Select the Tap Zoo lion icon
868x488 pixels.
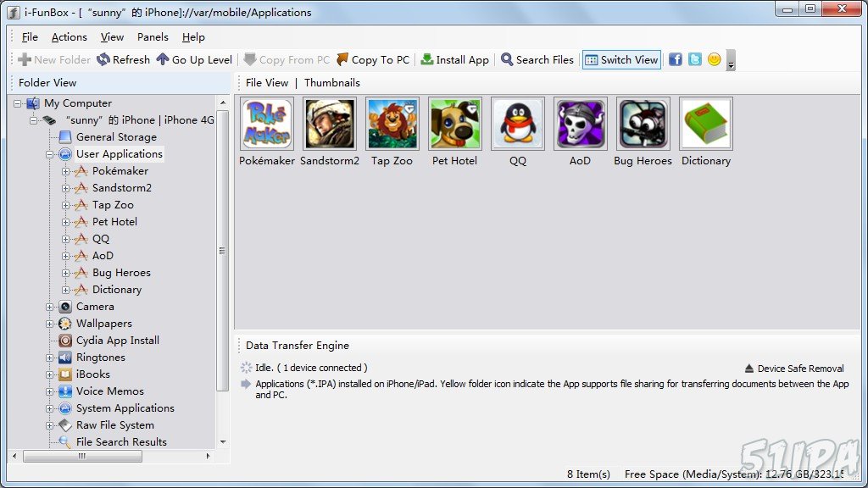(392, 124)
